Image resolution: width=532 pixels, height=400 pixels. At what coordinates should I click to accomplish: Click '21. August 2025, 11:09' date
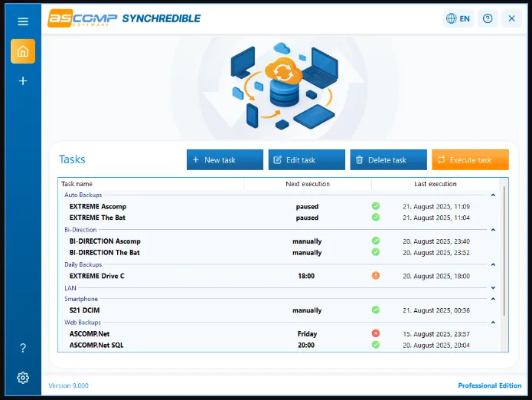point(436,206)
